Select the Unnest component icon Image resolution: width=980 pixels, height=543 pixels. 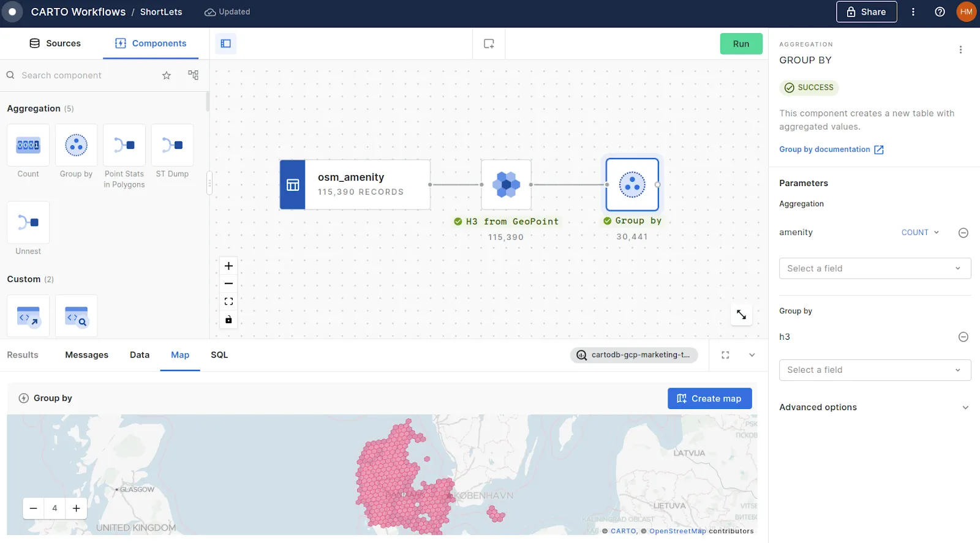tap(28, 223)
